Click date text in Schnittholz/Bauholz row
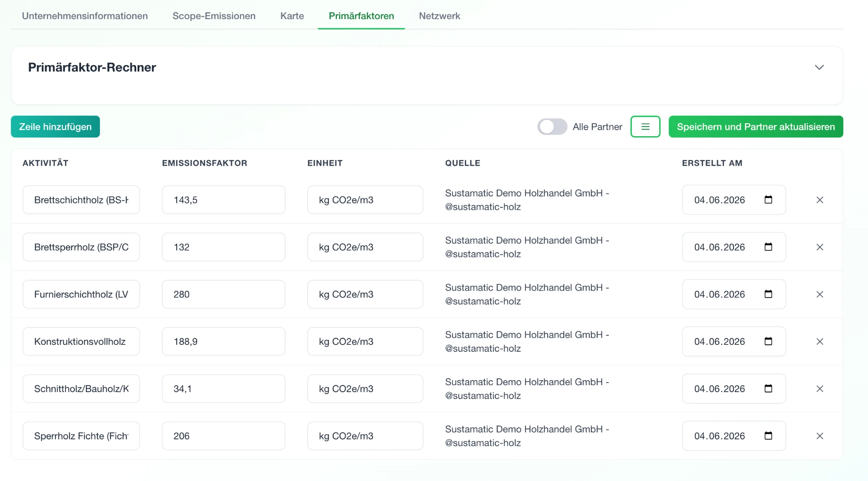 pos(720,389)
